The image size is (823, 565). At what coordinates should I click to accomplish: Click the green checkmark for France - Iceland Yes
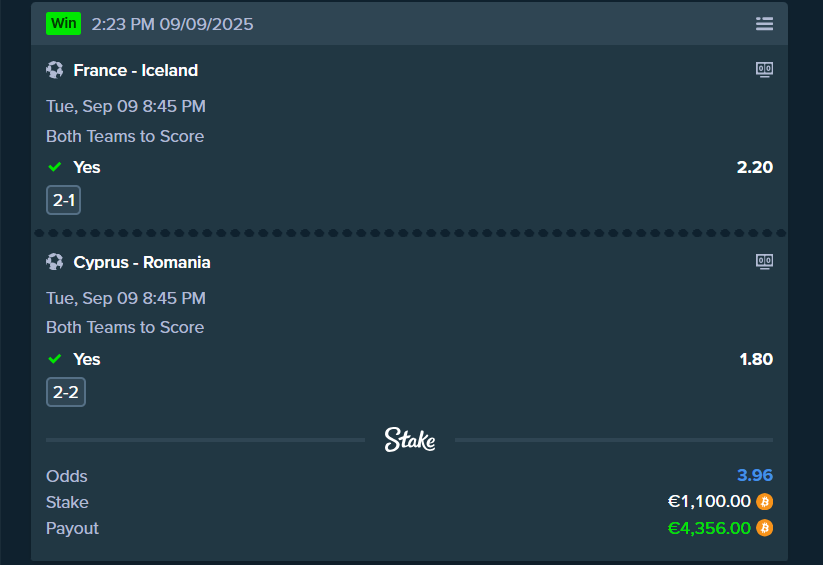[x=55, y=167]
